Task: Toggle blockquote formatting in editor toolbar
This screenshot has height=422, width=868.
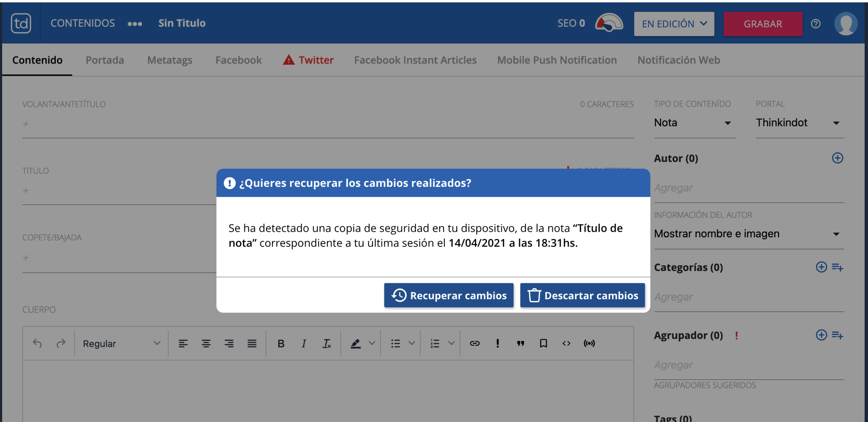Action: tap(520, 343)
